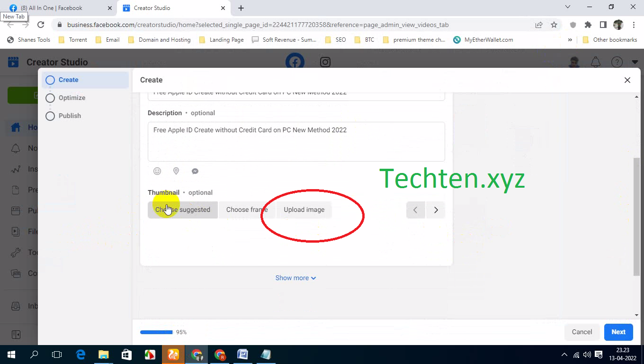Show more bookmarks chevron
Viewport: 644px width, 364px height.
tap(570, 40)
